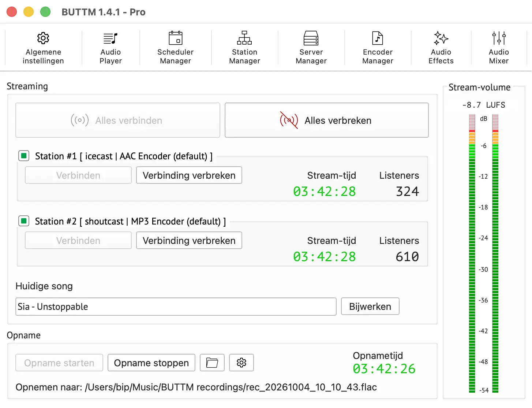
Task: Click the Station #1 icecast label
Action: pyautogui.click(x=124, y=156)
